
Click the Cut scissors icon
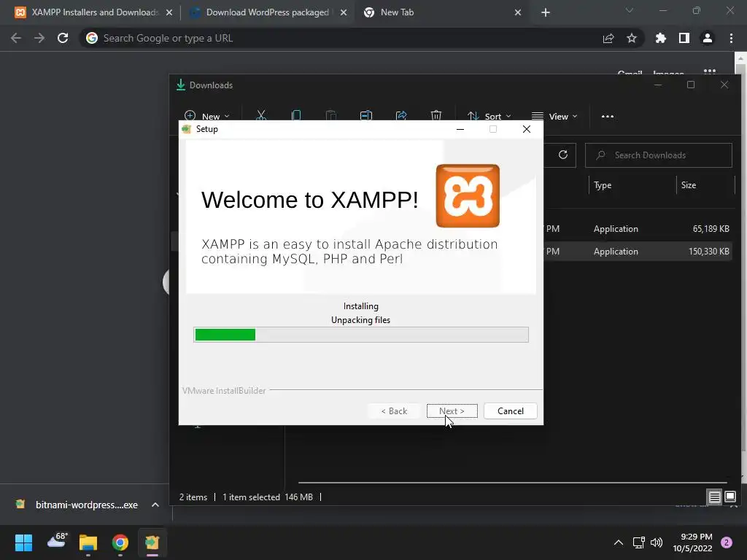point(260,116)
